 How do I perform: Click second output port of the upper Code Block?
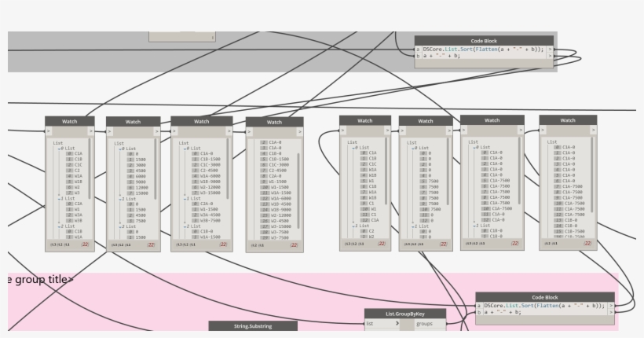[551, 56]
